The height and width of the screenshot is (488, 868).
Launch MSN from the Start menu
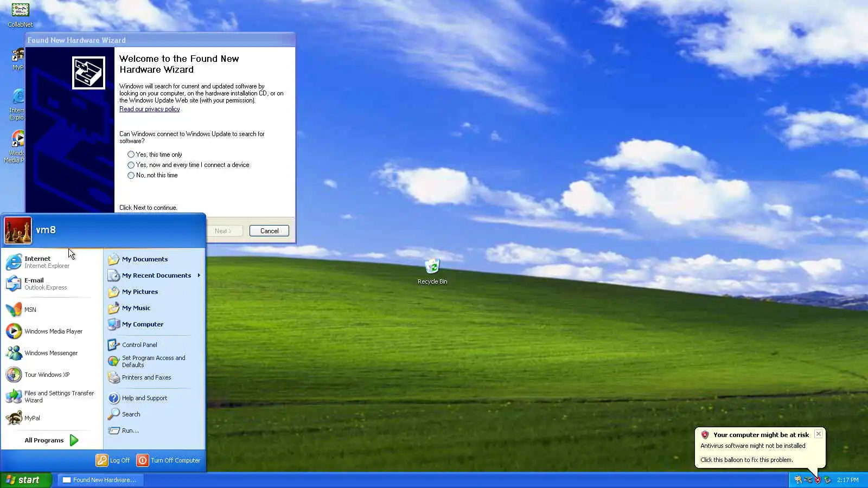pos(52,310)
